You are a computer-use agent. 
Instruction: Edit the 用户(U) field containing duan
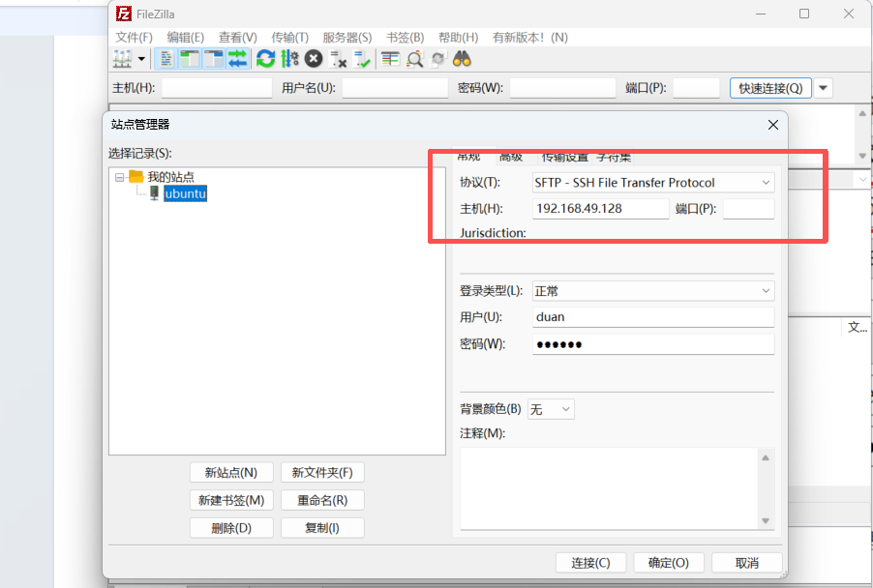[653, 317]
